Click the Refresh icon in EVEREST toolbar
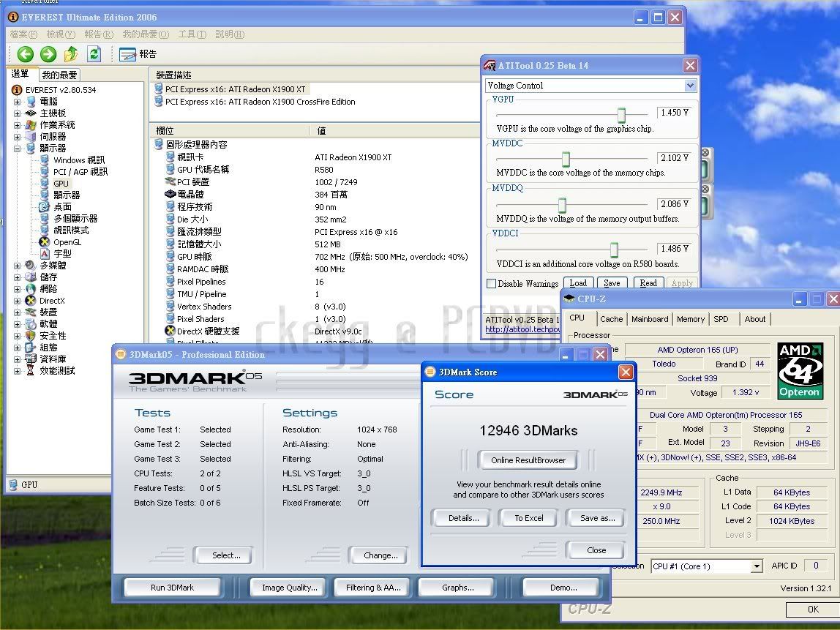The image size is (840, 630). point(94,53)
